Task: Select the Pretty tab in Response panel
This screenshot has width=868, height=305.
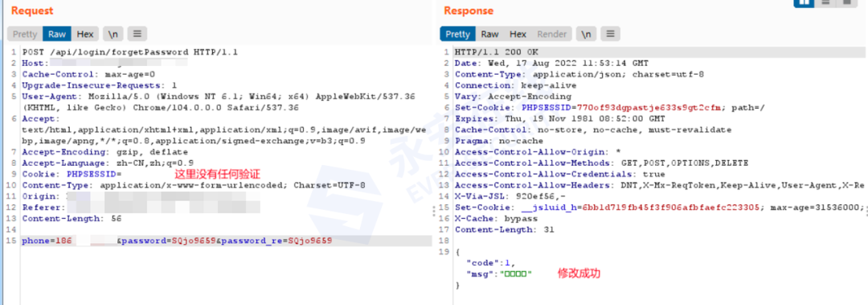Action: point(458,34)
